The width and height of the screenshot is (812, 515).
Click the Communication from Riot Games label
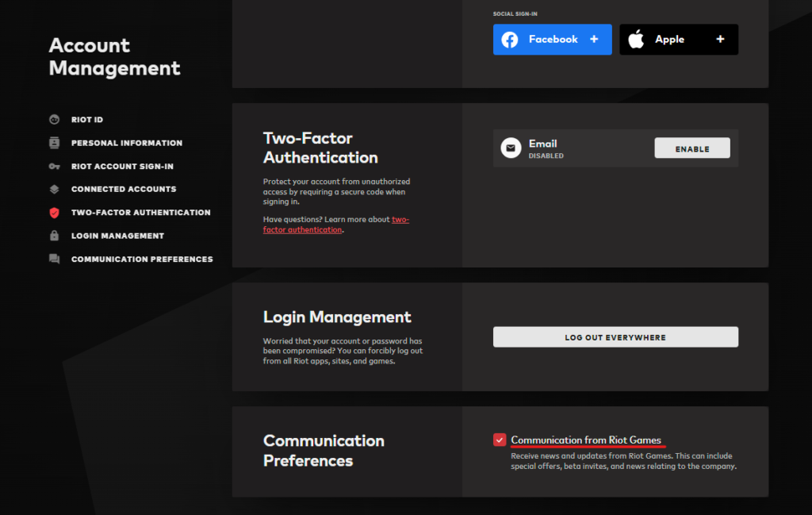pos(585,440)
